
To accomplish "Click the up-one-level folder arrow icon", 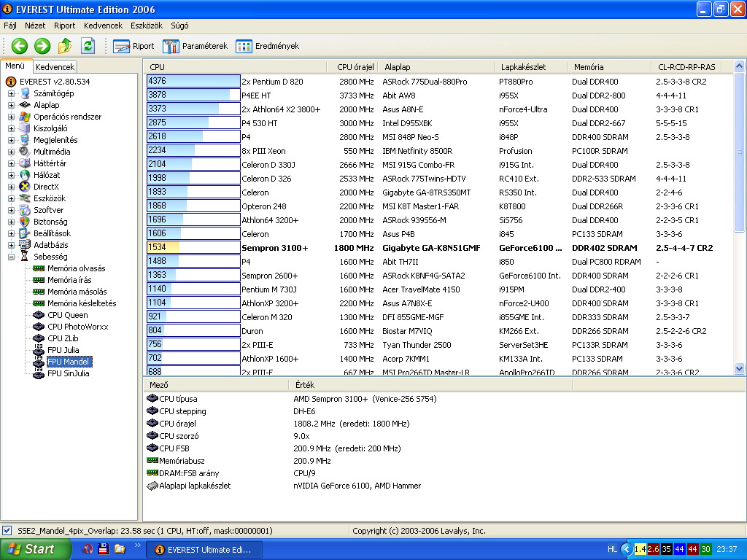I will (x=65, y=46).
